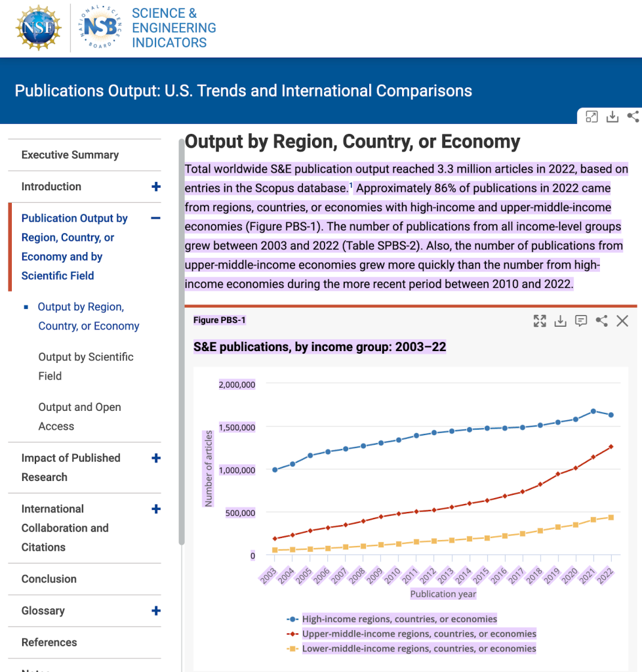The width and height of the screenshot is (642, 672).
Task: Open the page in expanded view
Action: pyautogui.click(x=592, y=117)
